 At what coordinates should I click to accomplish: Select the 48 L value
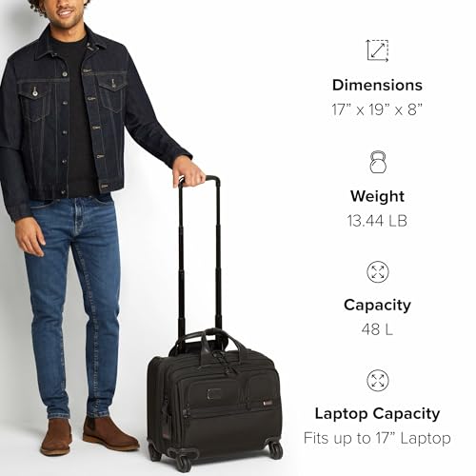click(x=377, y=329)
